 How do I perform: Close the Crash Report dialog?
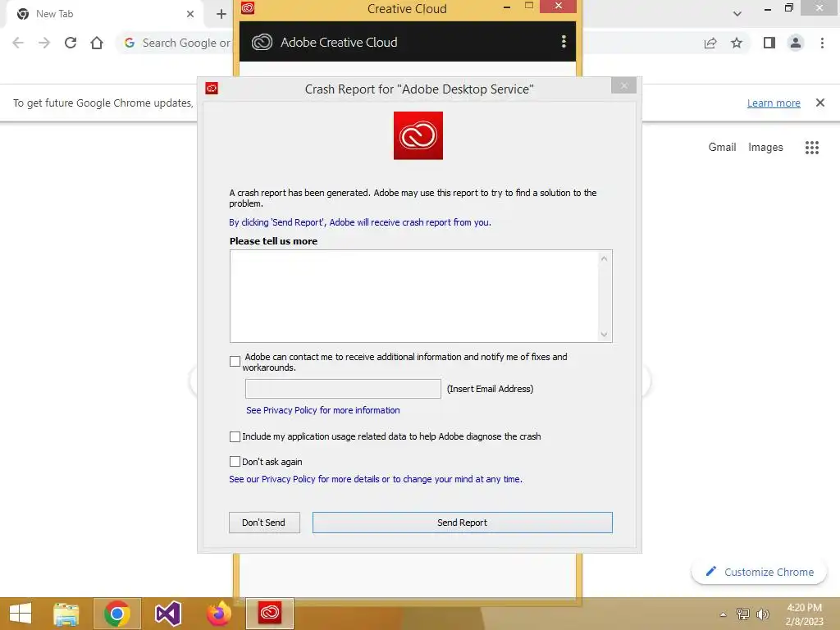click(623, 85)
